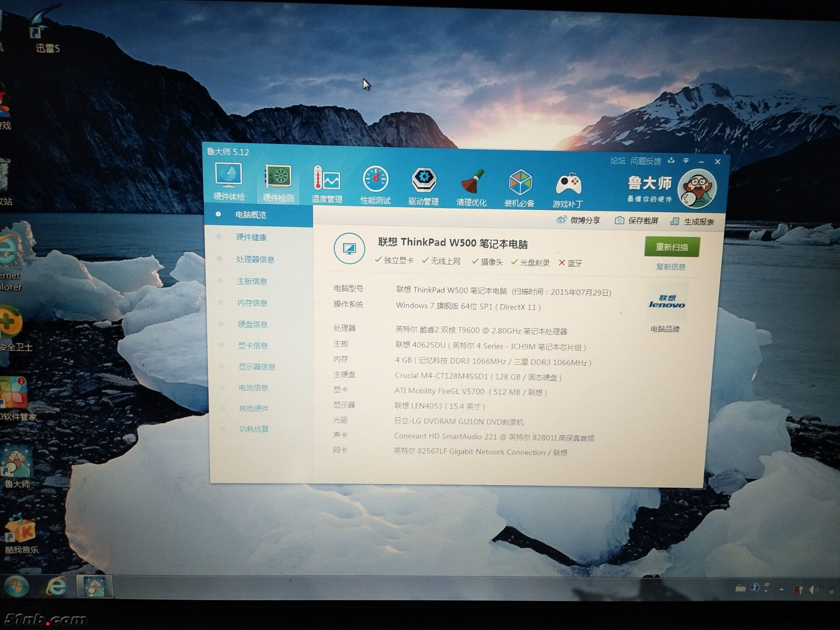
Task: Click the 微博分享 weibo share icon
Action: tap(561, 220)
